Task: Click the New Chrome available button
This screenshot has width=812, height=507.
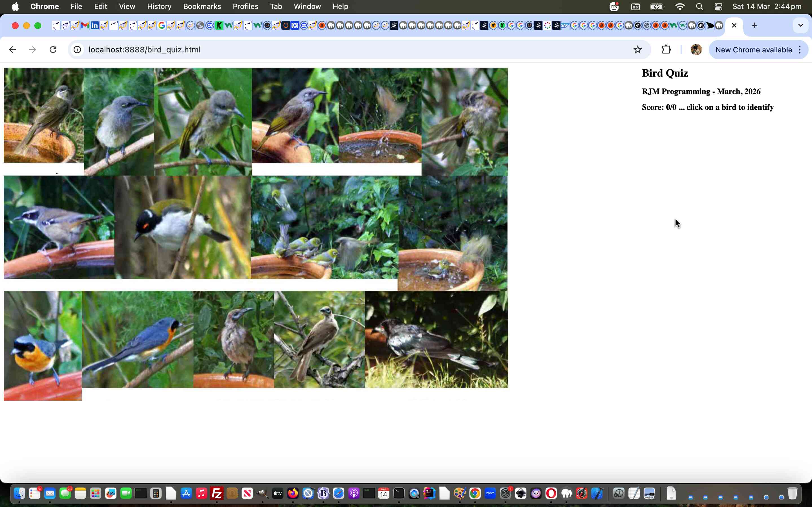Action: (753, 50)
